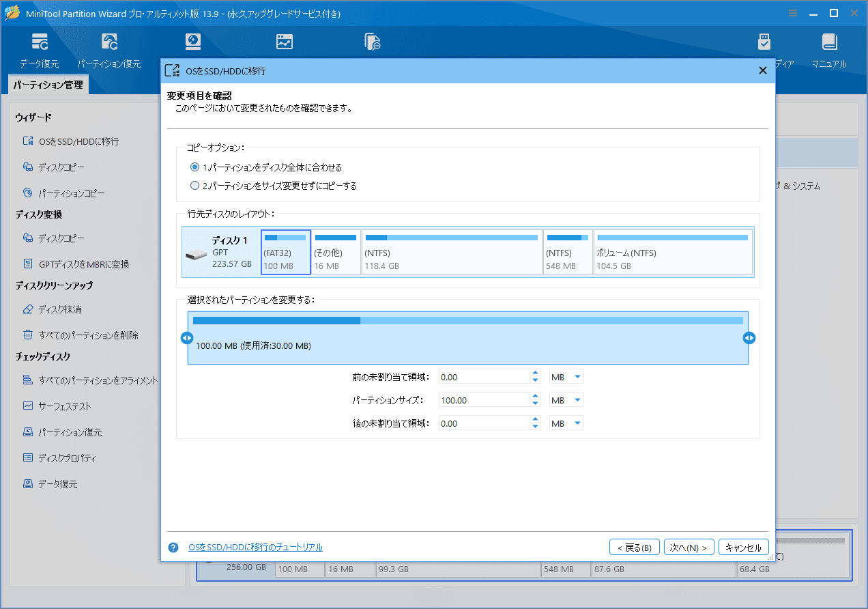The width and height of the screenshot is (868, 609).
Task: Open the マニュアル book icon
Action: coord(829,42)
